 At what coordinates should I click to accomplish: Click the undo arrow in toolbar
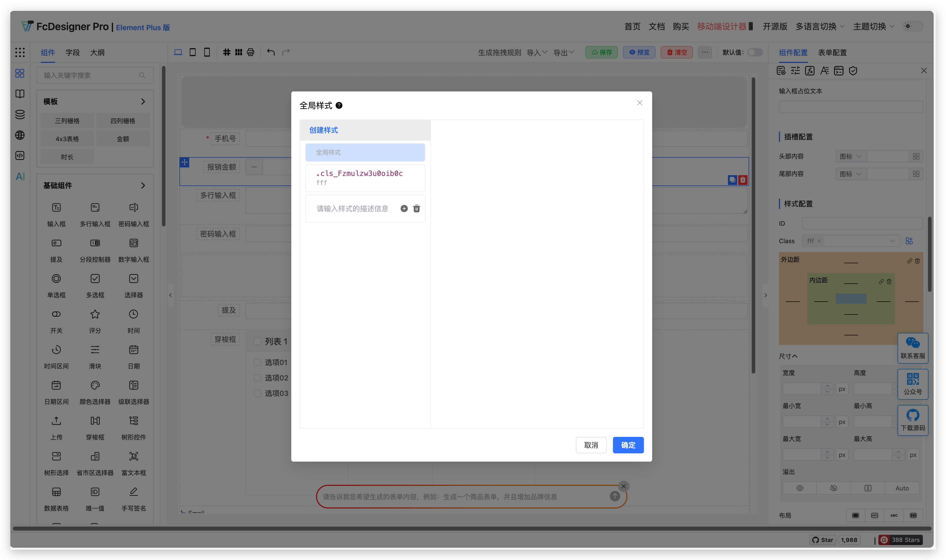(x=271, y=52)
